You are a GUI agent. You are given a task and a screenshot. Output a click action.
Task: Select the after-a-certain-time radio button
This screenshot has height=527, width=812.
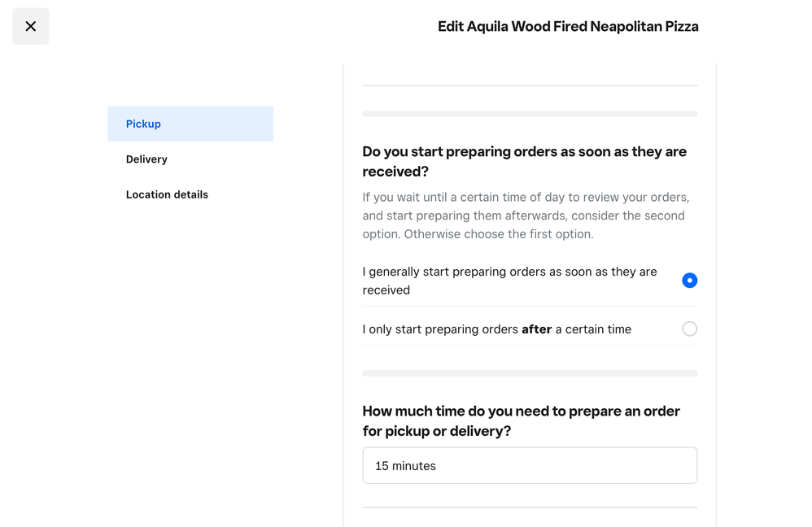pyautogui.click(x=689, y=329)
